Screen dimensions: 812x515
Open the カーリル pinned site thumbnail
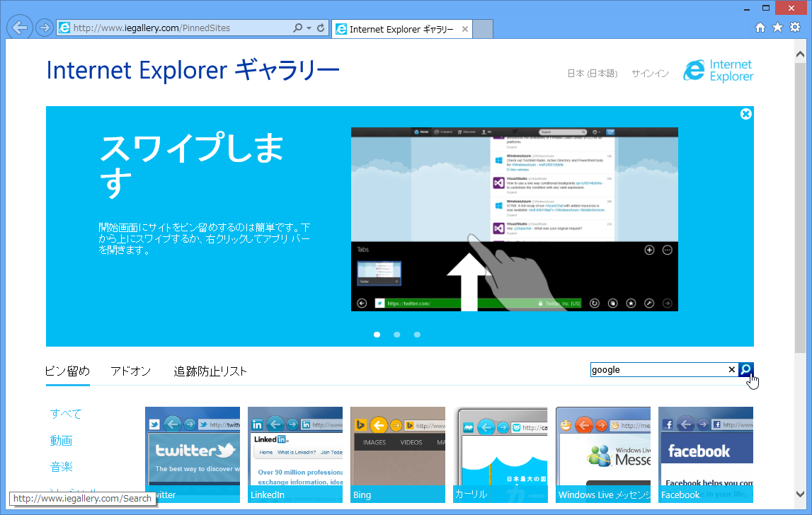pyautogui.click(x=501, y=454)
